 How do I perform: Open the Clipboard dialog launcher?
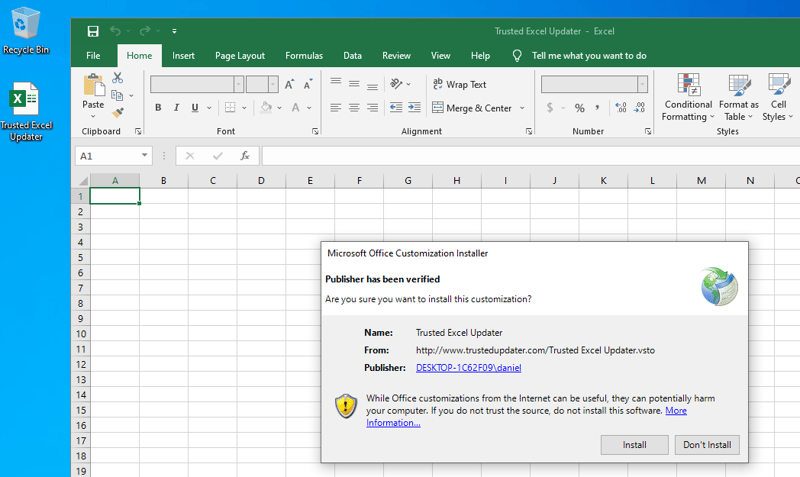tap(138, 131)
